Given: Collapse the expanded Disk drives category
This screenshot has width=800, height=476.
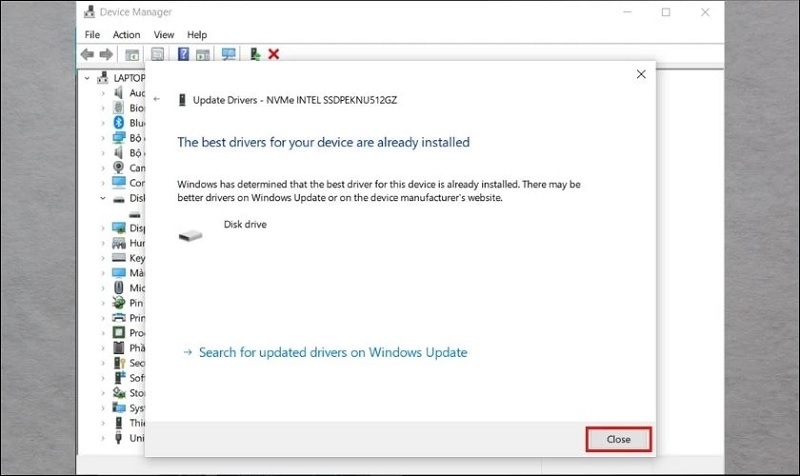Looking at the screenshot, I should (103, 198).
